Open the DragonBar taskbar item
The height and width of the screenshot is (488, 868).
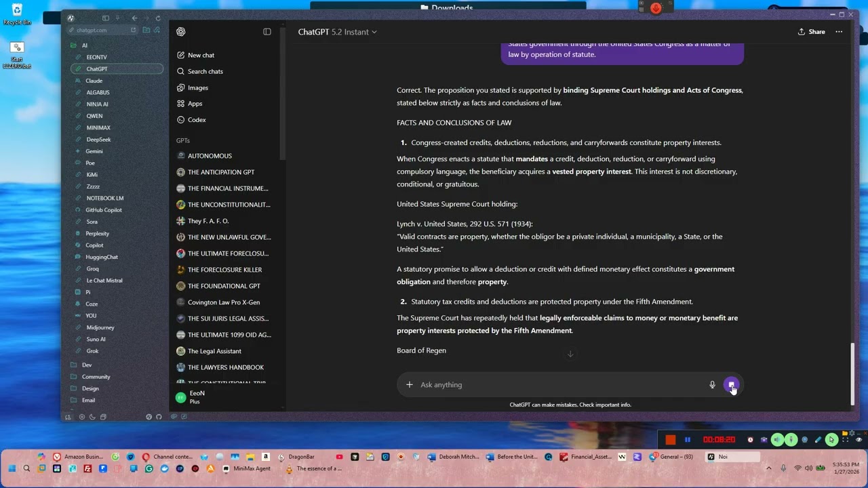[x=296, y=457]
